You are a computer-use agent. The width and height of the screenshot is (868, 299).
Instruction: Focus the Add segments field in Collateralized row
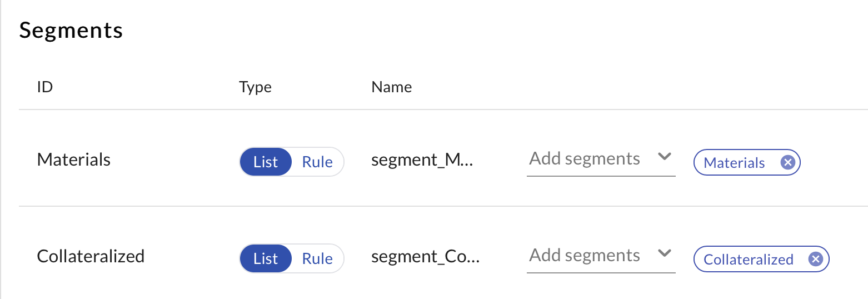pos(585,256)
